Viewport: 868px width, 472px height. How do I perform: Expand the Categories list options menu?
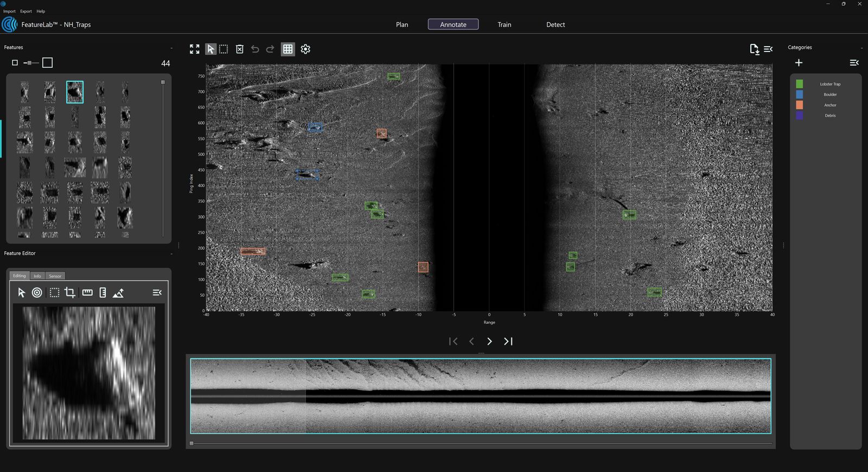[854, 63]
